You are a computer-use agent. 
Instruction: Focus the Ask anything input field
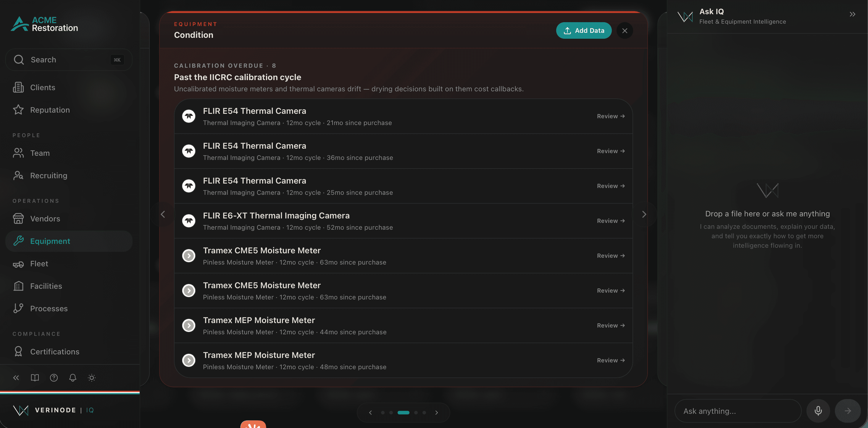tap(738, 411)
